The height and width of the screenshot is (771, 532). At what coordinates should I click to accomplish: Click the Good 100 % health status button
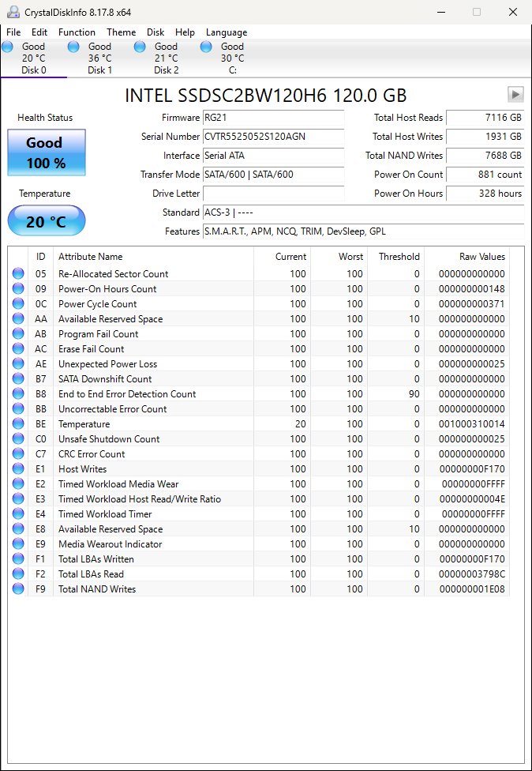pyautogui.click(x=47, y=152)
